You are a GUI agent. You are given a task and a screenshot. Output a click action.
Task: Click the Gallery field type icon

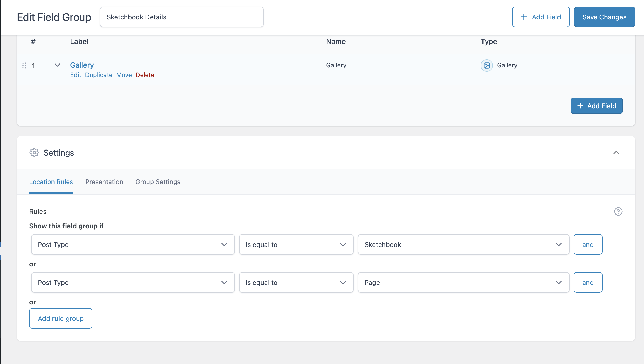487,65
